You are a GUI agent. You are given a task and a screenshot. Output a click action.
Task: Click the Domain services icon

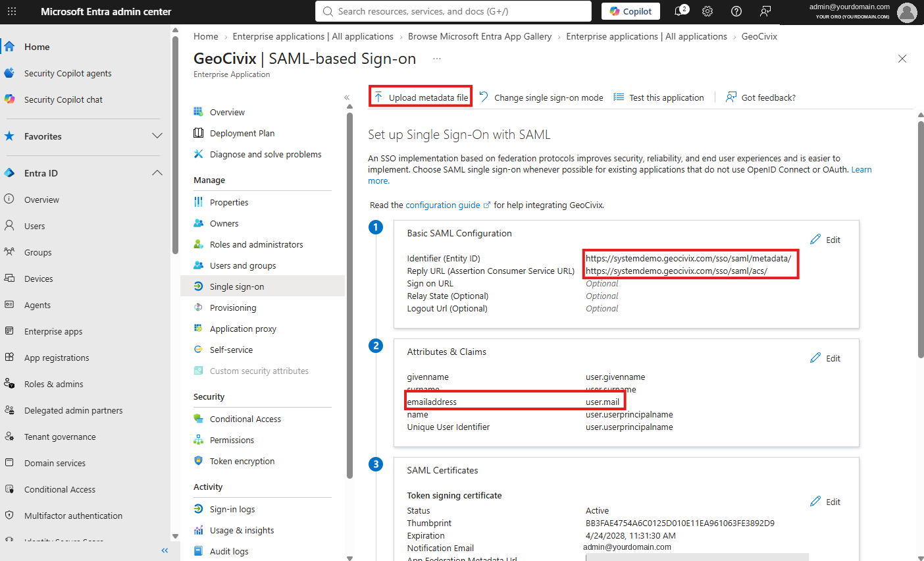coord(9,462)
